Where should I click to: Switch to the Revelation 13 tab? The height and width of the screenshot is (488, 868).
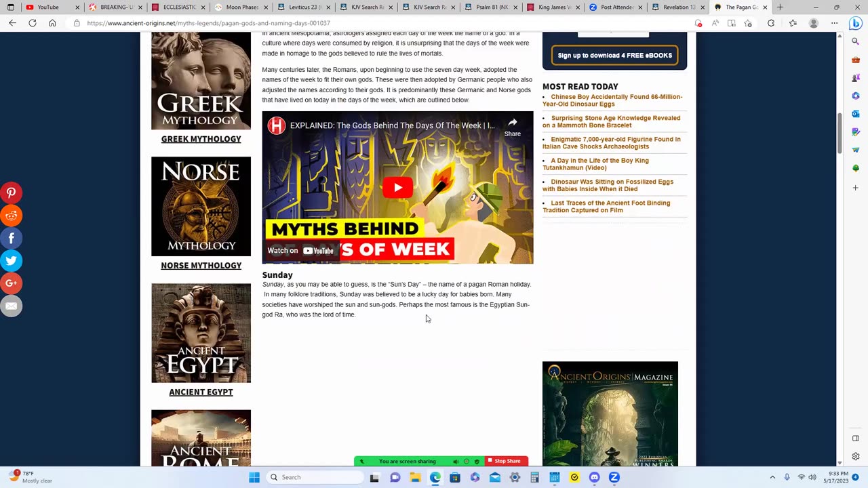click(677, 7)
